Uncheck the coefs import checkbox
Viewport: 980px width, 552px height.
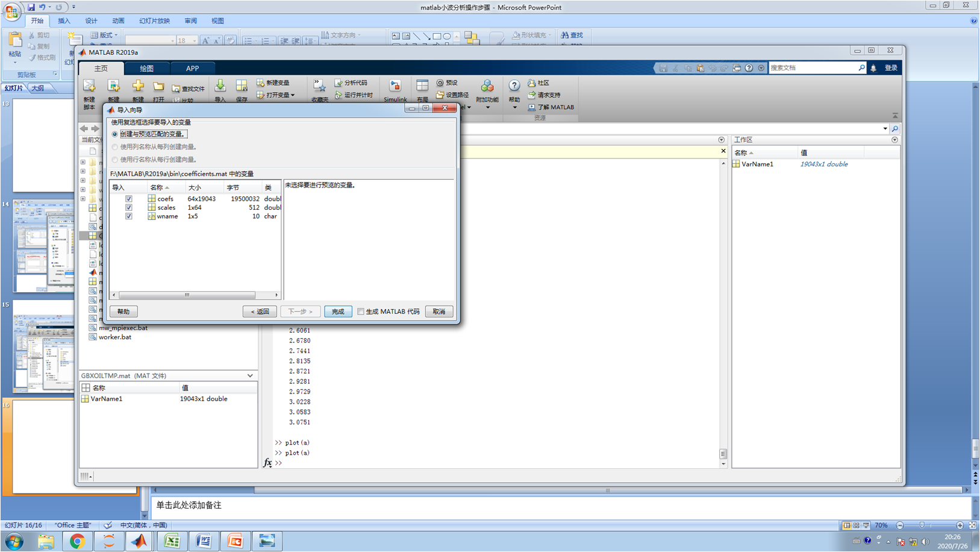pos(128,198)
